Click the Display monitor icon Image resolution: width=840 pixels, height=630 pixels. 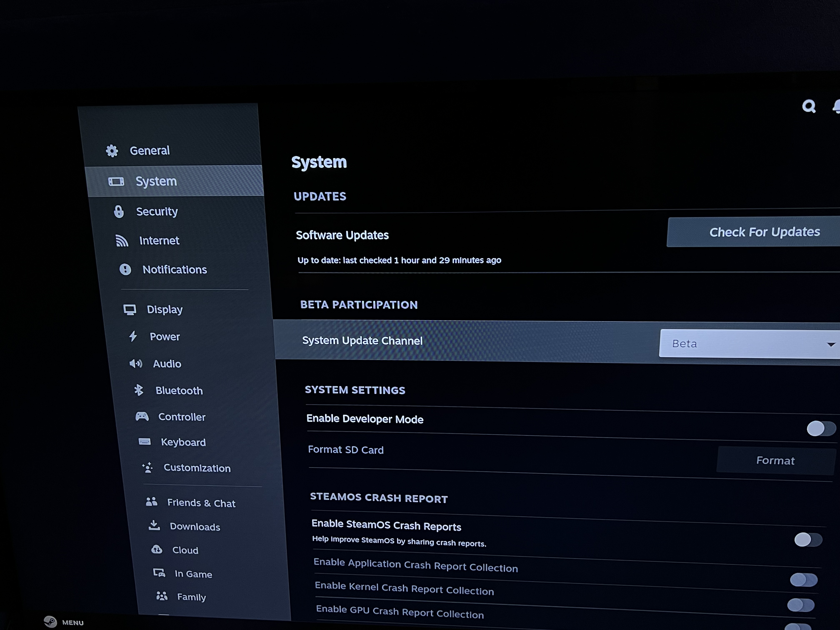point(130,310)
